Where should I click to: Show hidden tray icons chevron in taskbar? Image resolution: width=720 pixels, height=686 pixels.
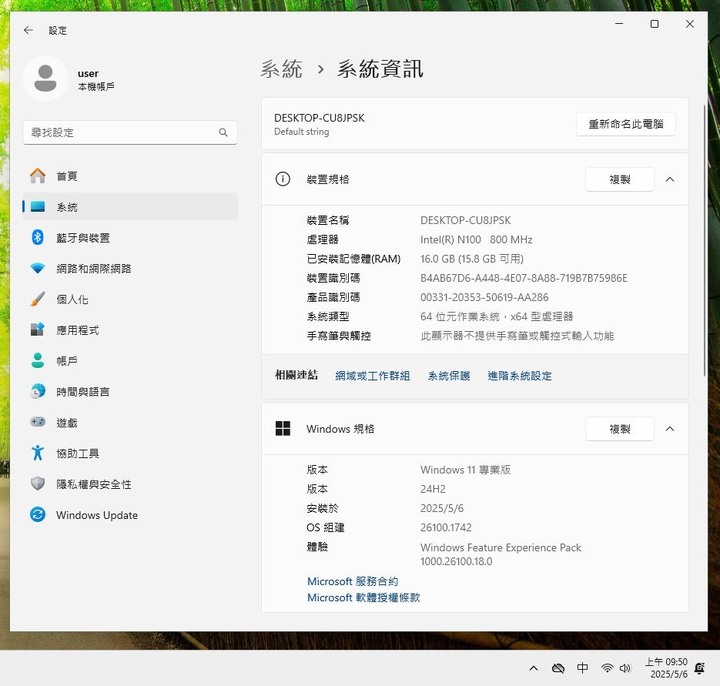[534, 669]
